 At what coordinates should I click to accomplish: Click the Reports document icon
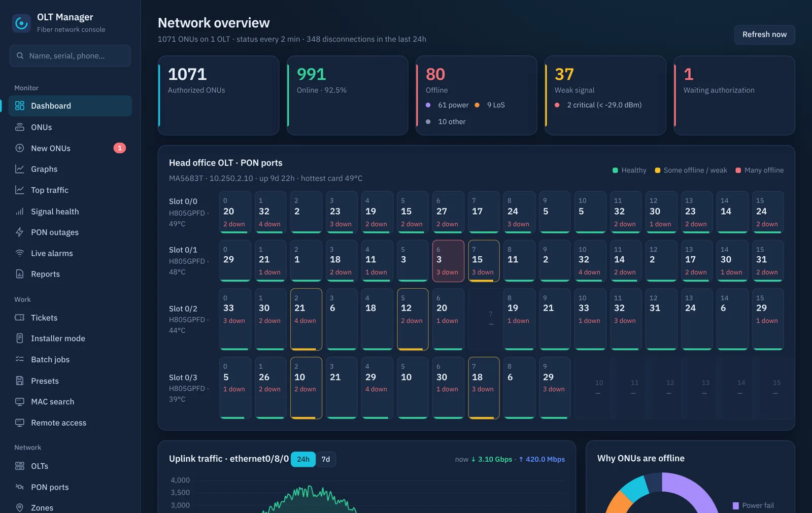(x=20, y=274)
